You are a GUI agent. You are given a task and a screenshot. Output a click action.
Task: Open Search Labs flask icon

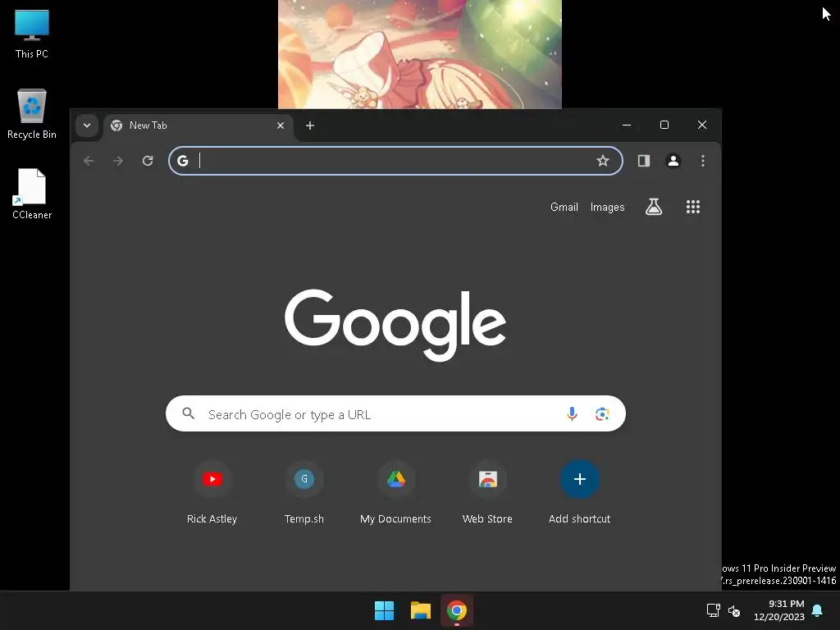tap(654, 207)
